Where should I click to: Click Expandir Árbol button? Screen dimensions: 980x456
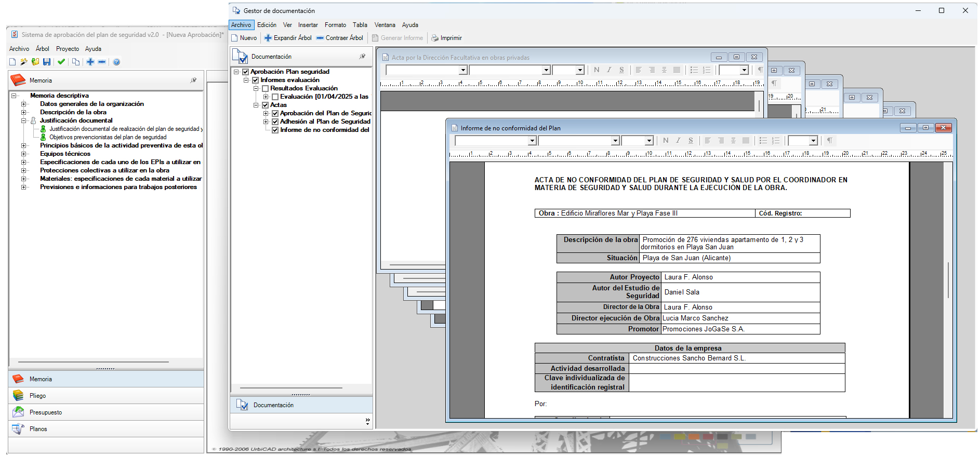point(288,38)
